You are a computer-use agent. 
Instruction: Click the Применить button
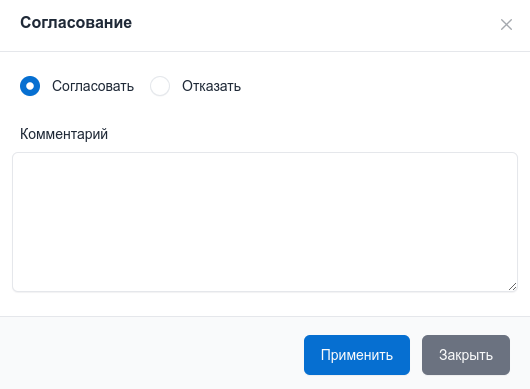[357, 355]
